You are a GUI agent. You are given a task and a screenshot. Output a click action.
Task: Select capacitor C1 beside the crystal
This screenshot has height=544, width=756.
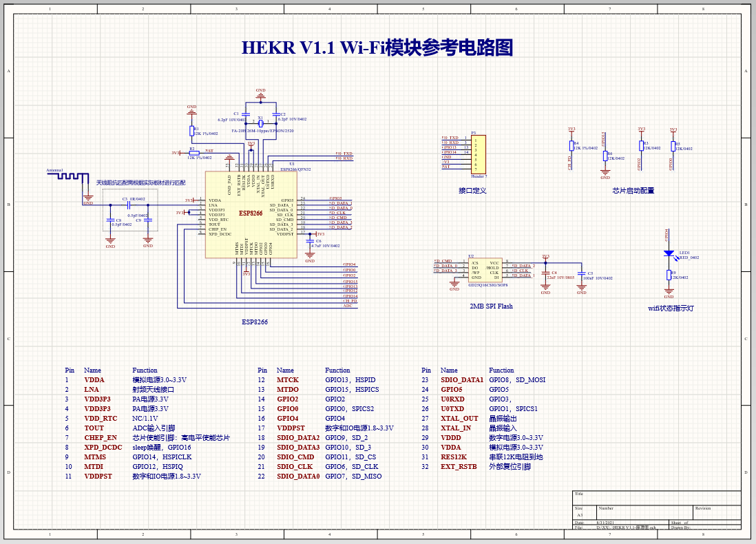coord(245,115)
